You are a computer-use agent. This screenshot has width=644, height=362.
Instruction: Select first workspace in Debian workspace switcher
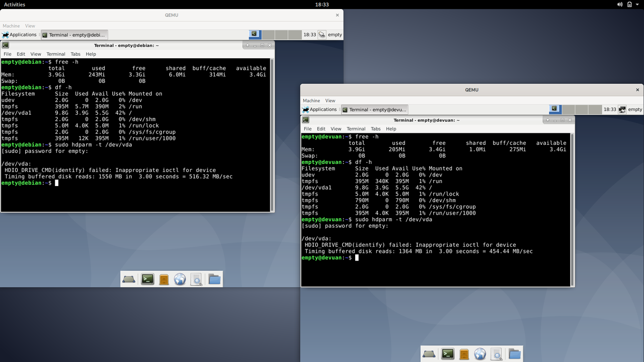click(255, 34)
